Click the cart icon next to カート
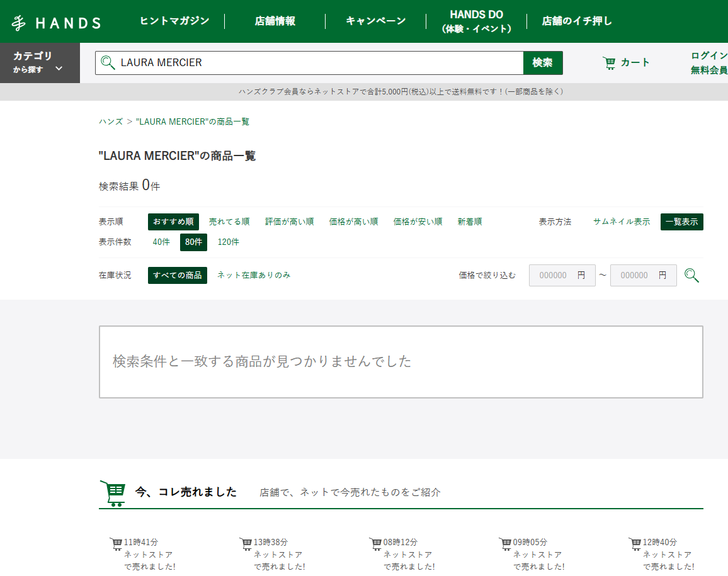The image size is (728, 576). [x=609, y=63]
